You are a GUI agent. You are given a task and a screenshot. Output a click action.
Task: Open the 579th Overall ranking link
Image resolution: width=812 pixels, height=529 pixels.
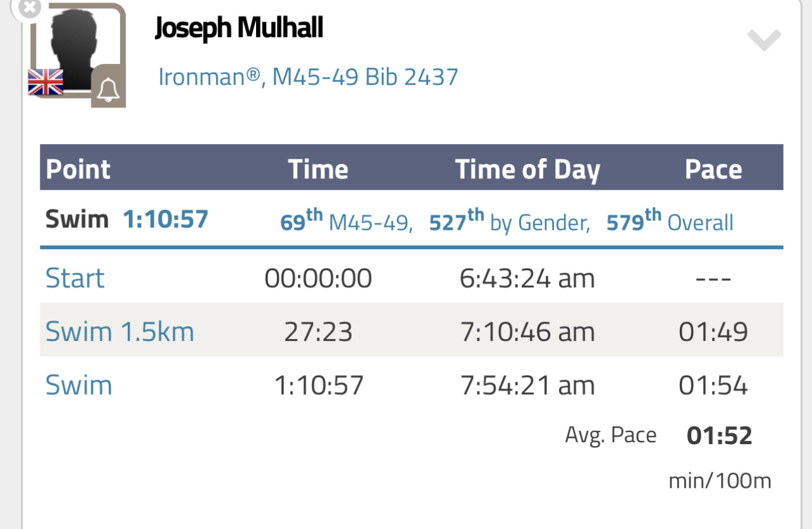pyautogui.click(x=670, y=221)
